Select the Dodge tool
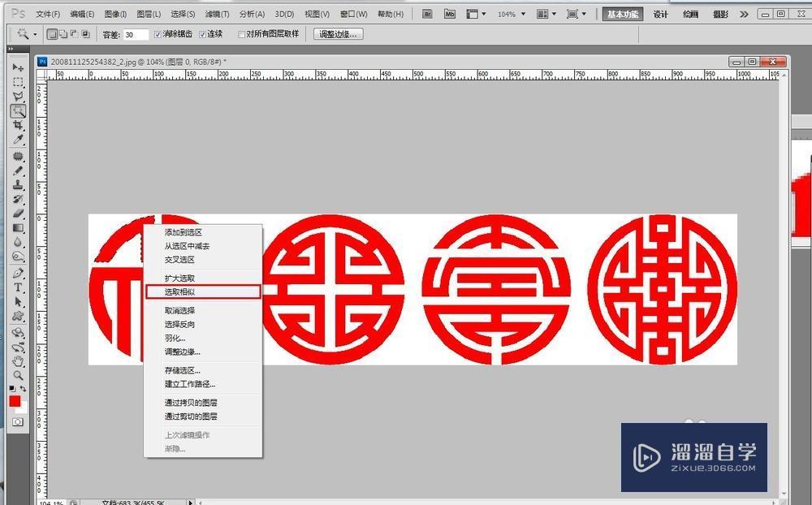The height and width of the screenshot is (505, 812). point(18,256)
